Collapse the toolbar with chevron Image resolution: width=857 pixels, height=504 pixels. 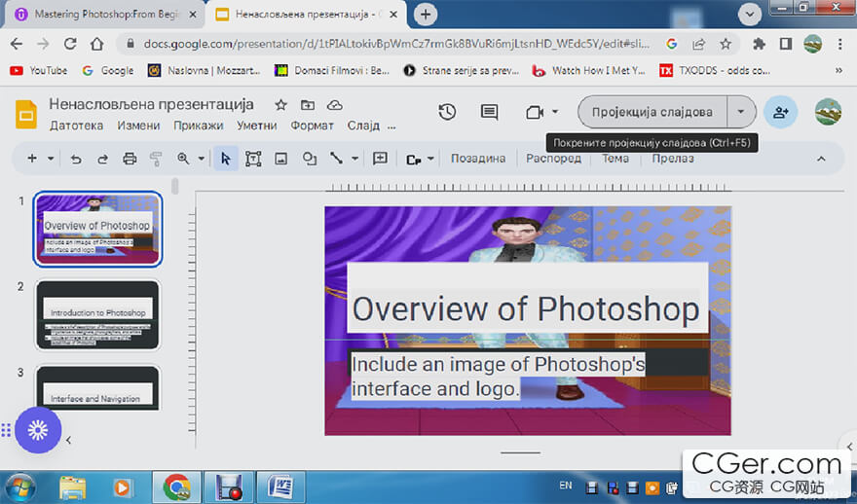tap(821, 159)
